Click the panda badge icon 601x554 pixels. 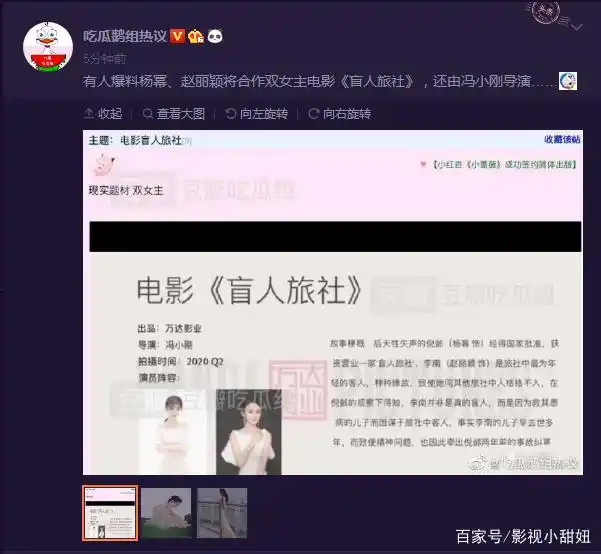215,36
